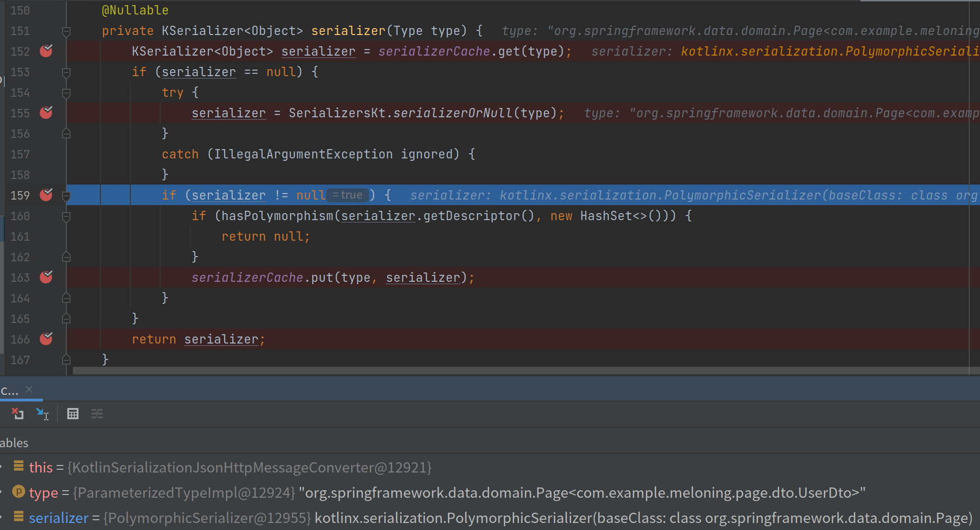Screen dimensions: 980x530
Task: Collapse the serializer method at line 151
Action: [66, 31]
